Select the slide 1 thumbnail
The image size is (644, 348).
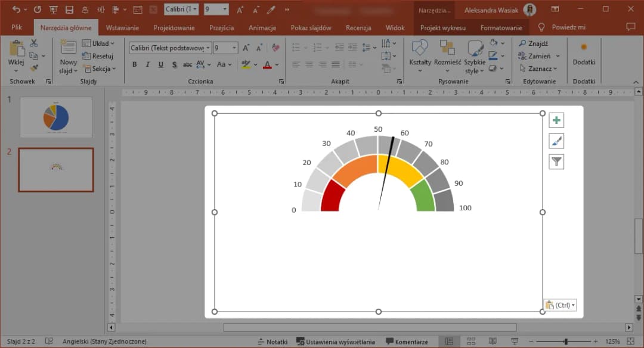55,117
